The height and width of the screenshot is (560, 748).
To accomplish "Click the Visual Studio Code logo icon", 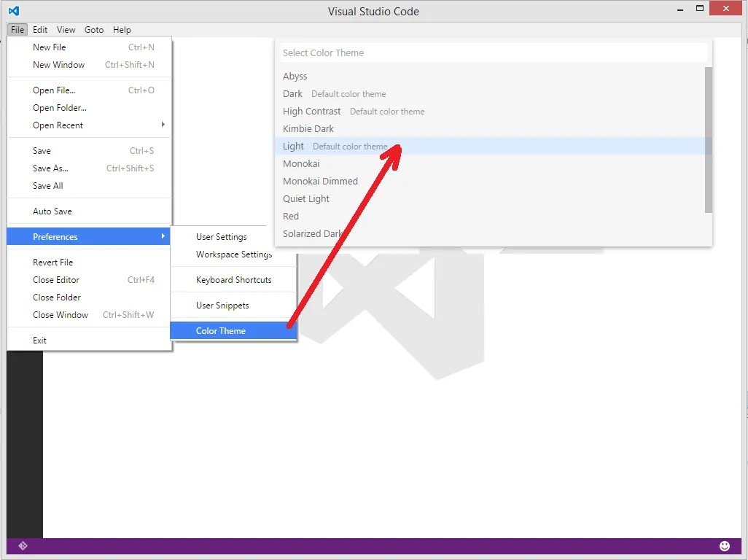I will tap(14, 10).
